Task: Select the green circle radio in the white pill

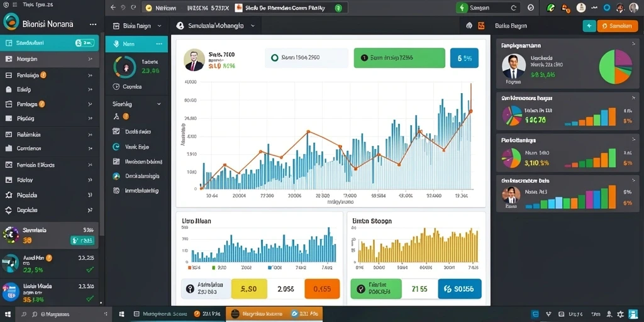Action: 275,58
